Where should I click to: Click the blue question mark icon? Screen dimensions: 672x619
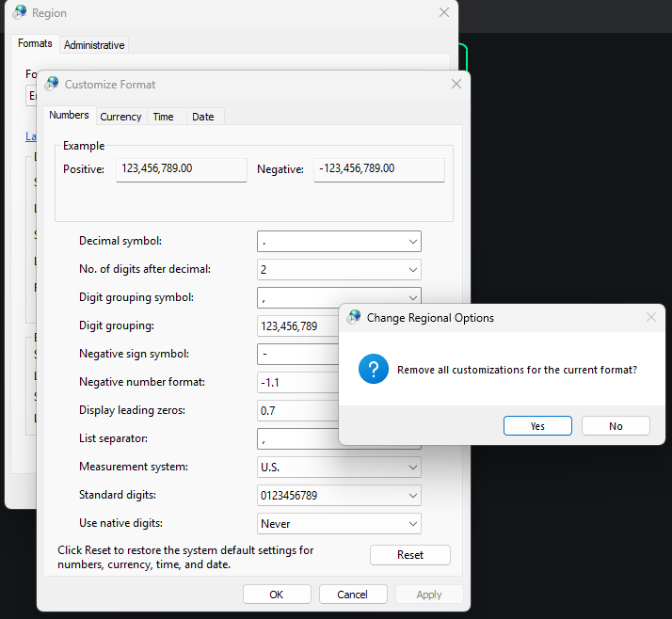coord(374,370)
